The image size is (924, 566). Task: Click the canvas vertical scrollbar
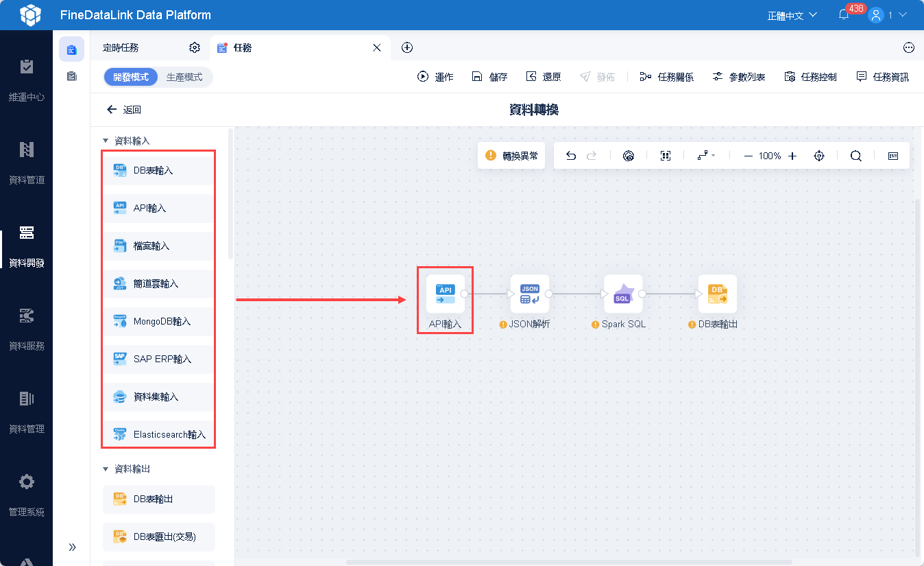point(918,377)
